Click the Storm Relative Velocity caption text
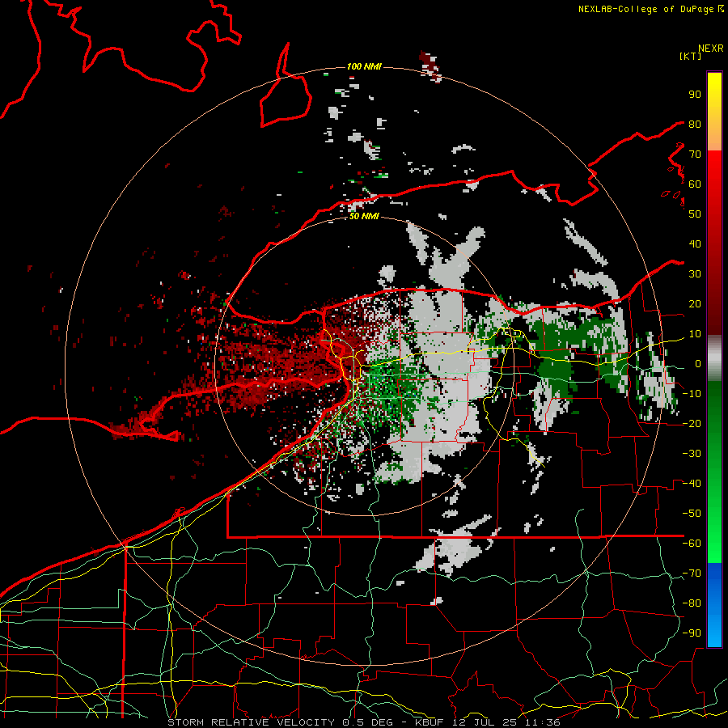728x728 pixels. [x=363, y=722]
